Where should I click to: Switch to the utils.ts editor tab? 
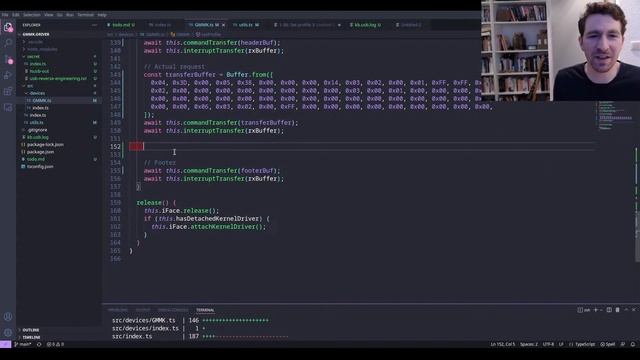[245, 25]
